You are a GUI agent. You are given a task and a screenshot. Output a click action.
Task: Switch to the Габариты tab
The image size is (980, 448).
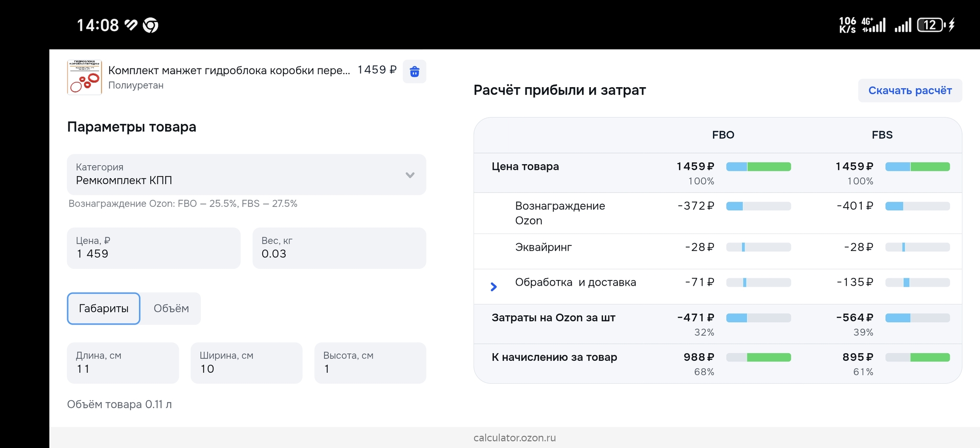[103, 309]
